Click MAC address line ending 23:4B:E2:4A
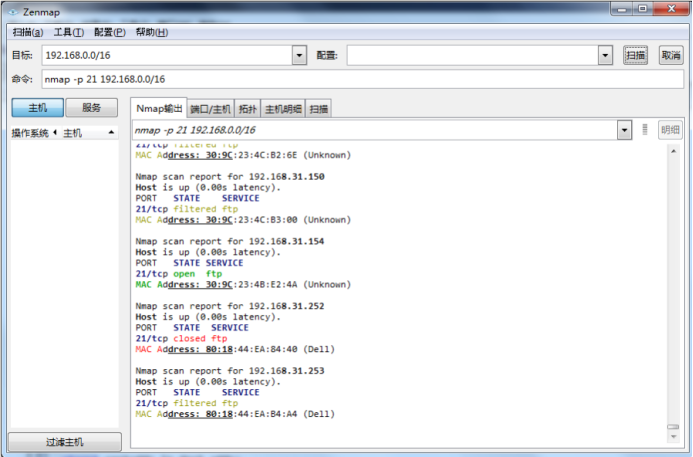693x457 pixels. click(x=243, y=285)
